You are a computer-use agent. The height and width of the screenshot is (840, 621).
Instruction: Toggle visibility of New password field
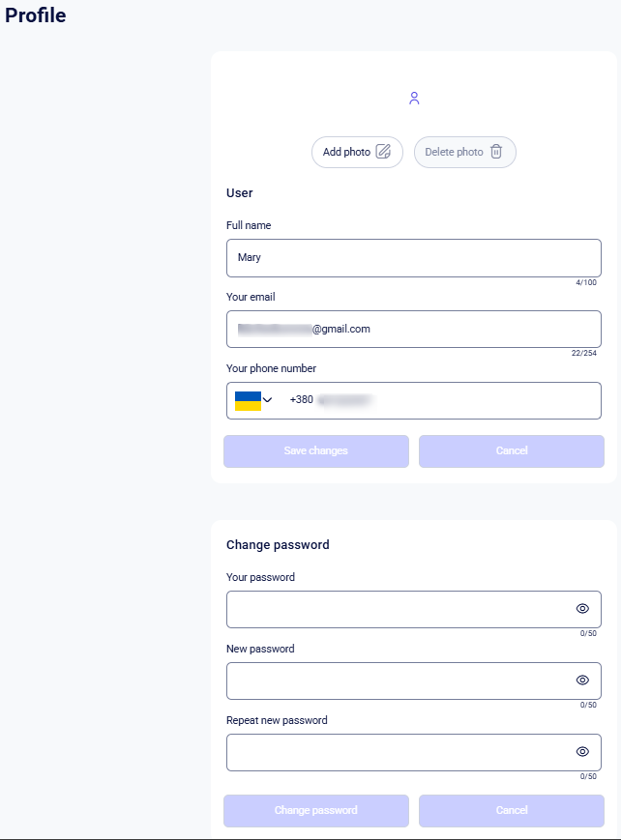[582, 681]
